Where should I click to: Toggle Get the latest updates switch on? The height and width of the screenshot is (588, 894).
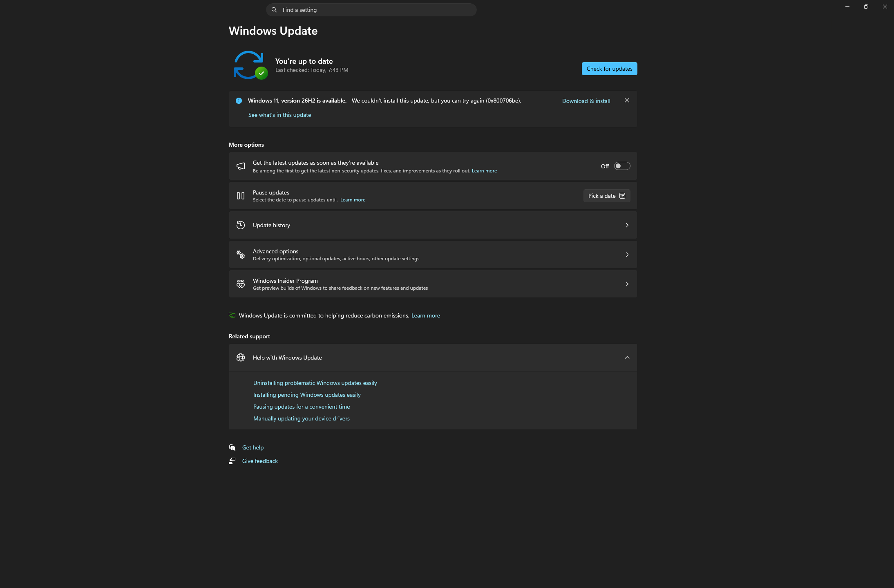click(x=622, y=166)
